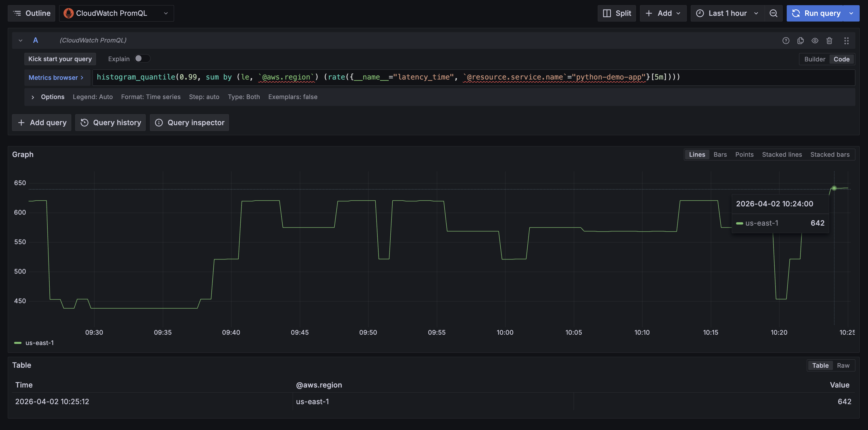Open the Query inspector
The height and width of the screenshot is (430, 868).
[x=189, y=122]
